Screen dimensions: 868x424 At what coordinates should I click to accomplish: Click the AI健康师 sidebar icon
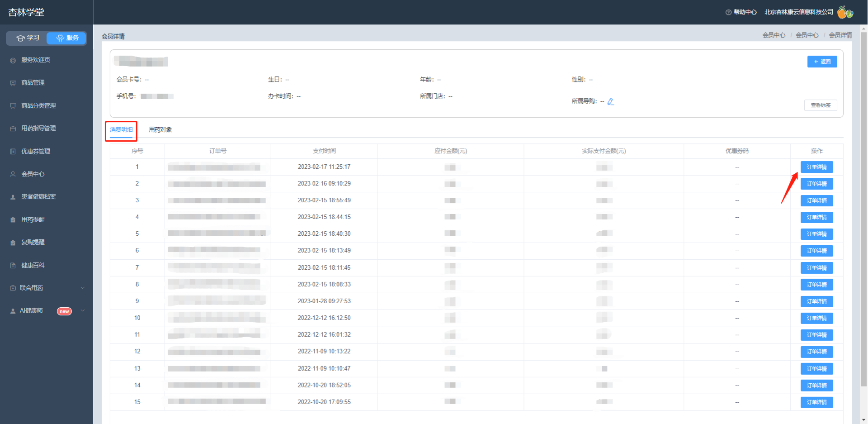(13, 311)
